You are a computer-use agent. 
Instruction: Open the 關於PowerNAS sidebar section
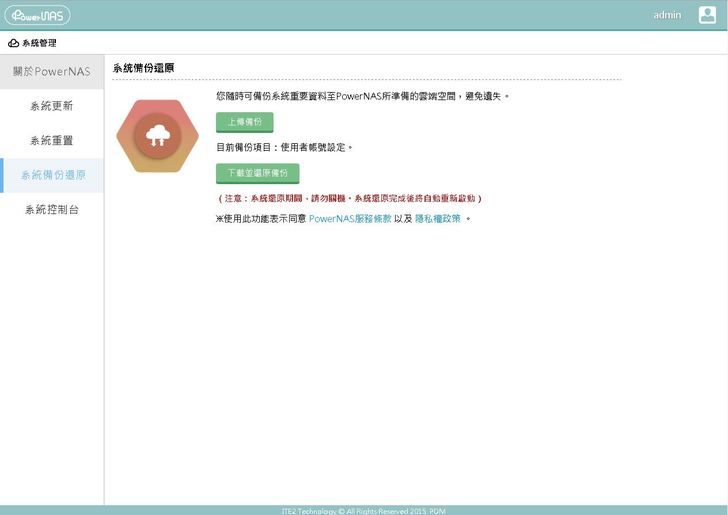click(x=51, y=72)
